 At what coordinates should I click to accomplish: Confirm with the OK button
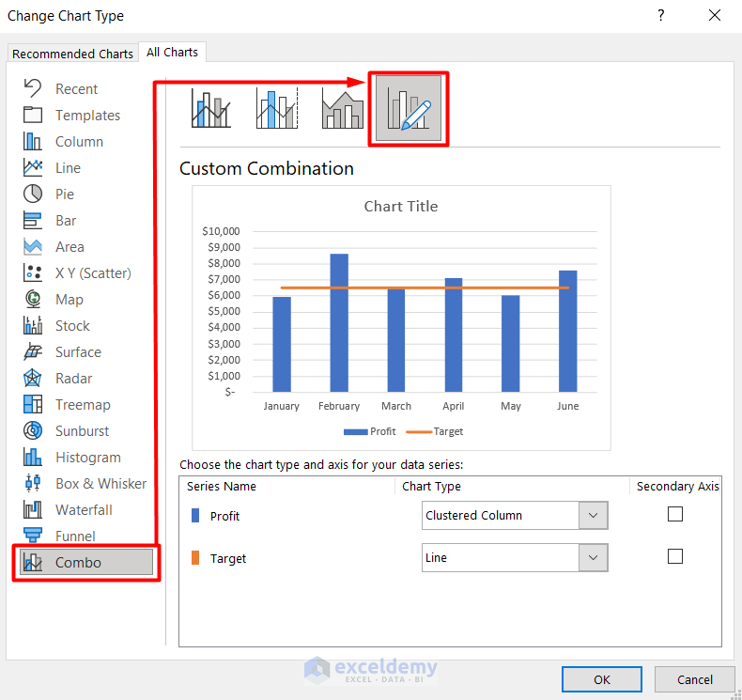tap(601, 679)
